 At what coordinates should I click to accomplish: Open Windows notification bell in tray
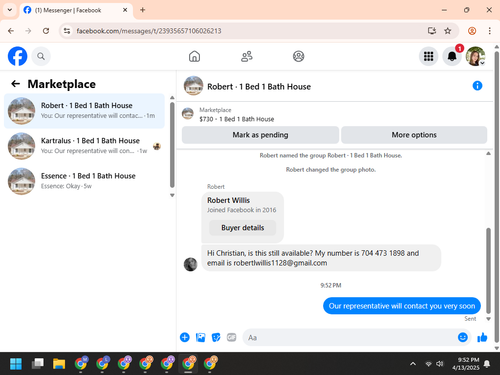[487, 364]
